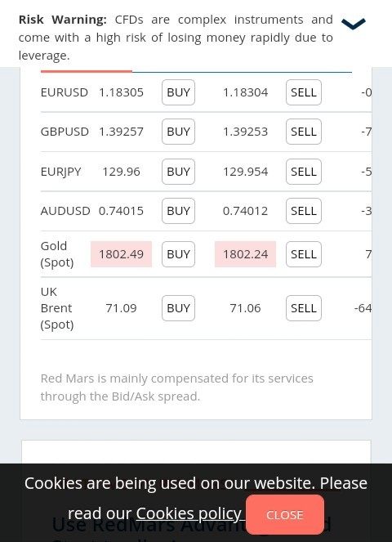Click SELL for EURJPY
The width and height of the screenshot is (392, 542).
click(x=304, y=172)
